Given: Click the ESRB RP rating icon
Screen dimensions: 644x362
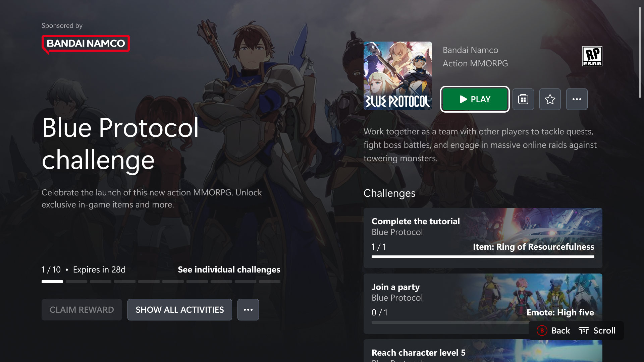Looking at the screenshot, I should click(x=592, y=56).
